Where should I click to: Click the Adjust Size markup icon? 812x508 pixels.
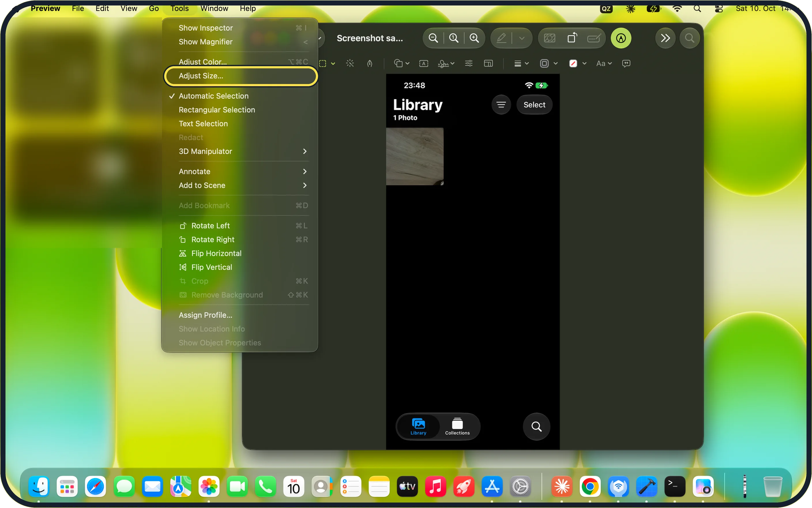[x=488, y=63]
